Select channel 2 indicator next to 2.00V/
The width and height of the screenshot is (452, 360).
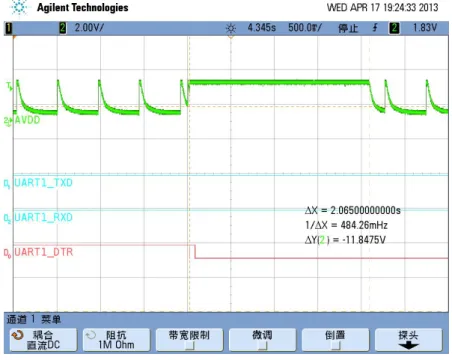(x=62, y=28)
